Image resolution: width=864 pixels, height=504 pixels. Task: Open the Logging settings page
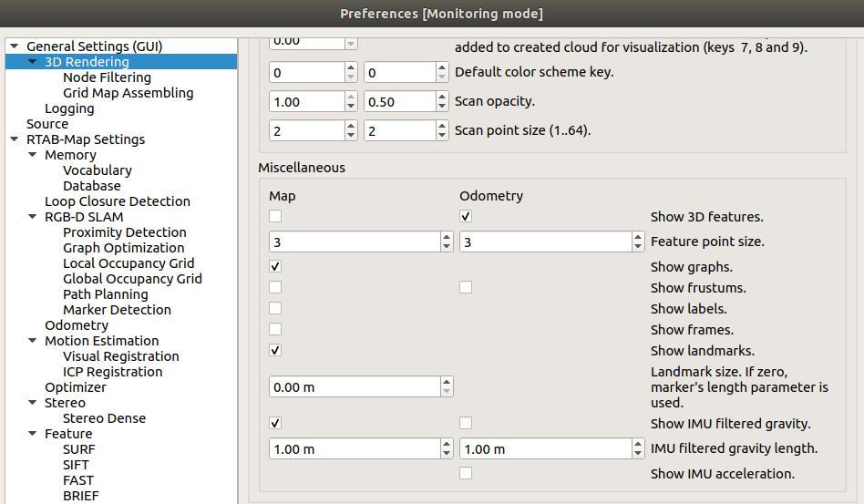click(x=69, y=108)
